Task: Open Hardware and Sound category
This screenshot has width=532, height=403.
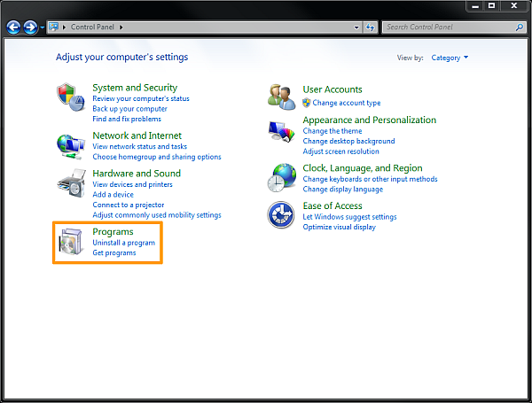Action: pyautogui.click(x=137, y=174)
